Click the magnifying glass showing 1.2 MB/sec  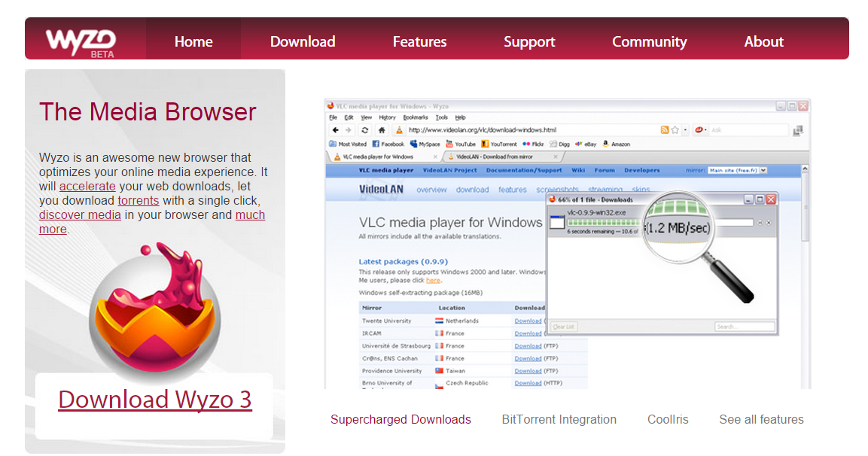(679, 227)
